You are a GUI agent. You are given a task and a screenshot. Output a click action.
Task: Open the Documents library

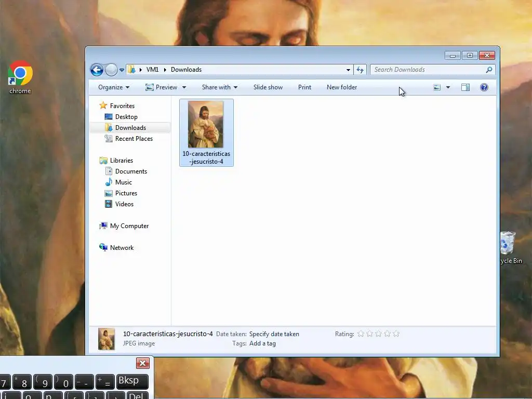(131, 171)
